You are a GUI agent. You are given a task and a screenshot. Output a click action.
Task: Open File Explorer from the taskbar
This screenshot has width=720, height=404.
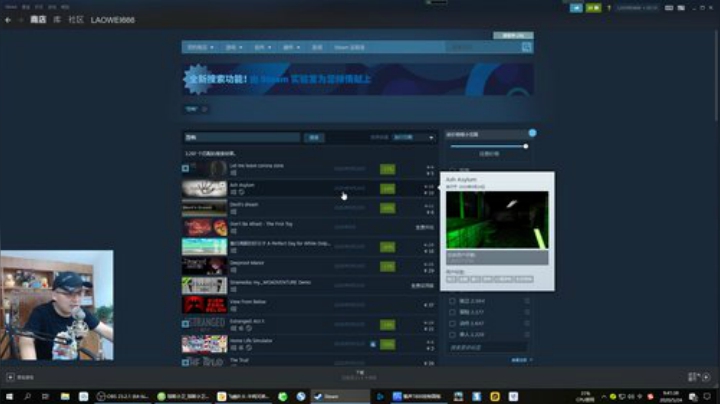[x=65, y=396]
